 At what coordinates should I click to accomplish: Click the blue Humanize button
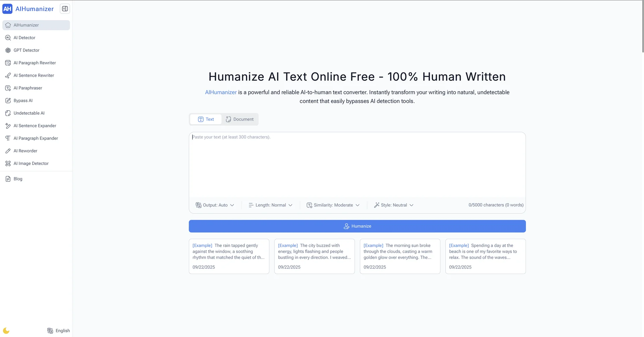(357, 226)
